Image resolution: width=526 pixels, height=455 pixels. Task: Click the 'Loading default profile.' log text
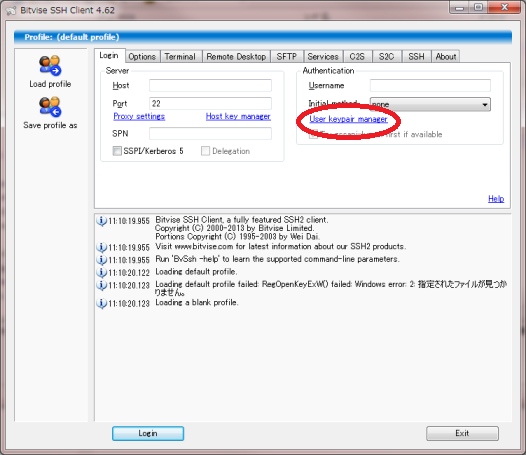[x=196, y=272]
